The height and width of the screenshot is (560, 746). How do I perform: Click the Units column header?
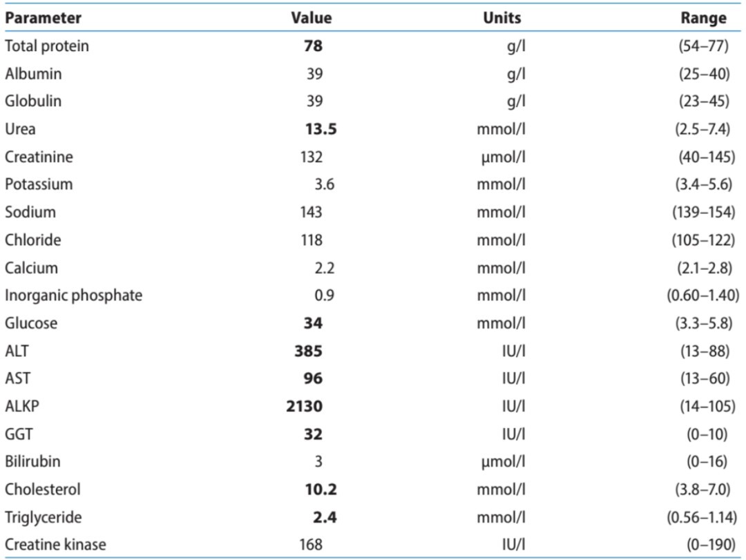click(x=502, y=18)
